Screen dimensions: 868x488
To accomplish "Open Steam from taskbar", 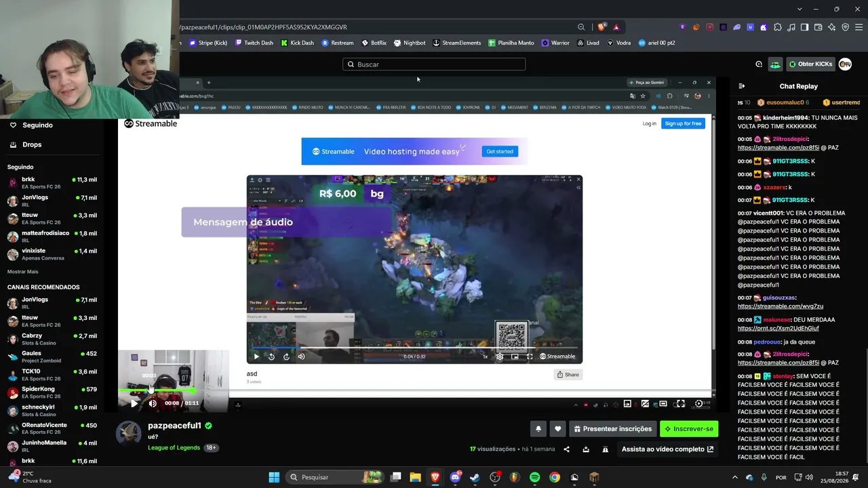I will pos(475,477).
